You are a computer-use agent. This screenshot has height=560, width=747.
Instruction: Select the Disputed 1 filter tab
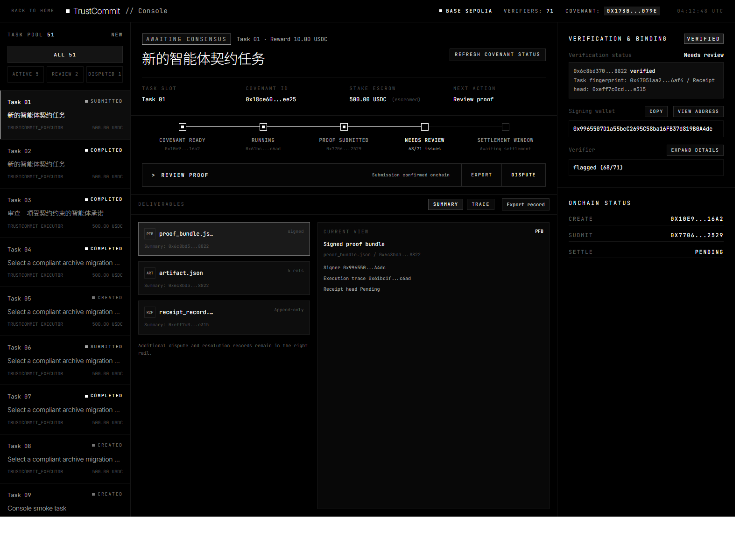point(105,74)
